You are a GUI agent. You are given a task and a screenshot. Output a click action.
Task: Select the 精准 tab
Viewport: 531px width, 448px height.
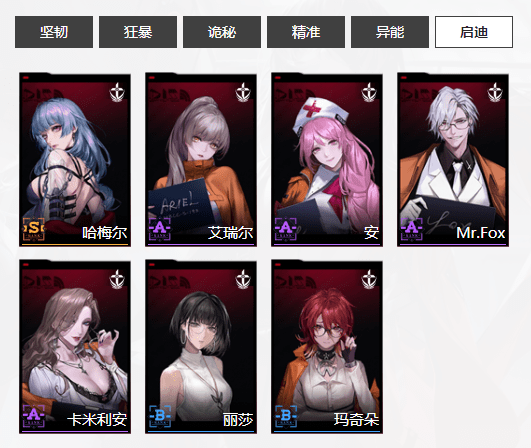(x=306, y=32)
